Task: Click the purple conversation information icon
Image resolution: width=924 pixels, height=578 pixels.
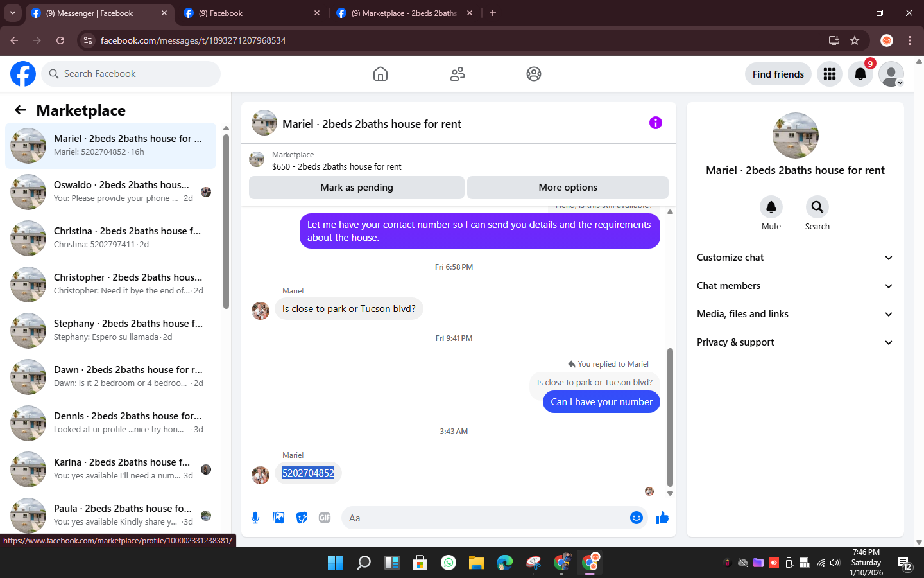Action: tap(655, 123)
